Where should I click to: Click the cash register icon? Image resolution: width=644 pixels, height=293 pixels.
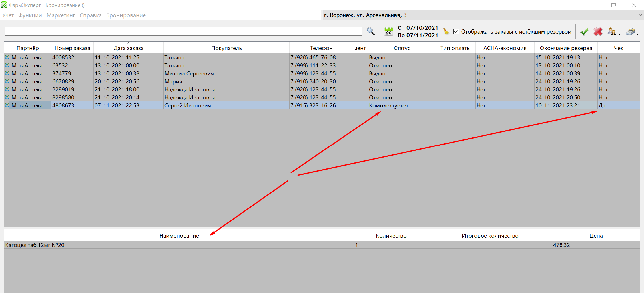(x=630, y=31)
